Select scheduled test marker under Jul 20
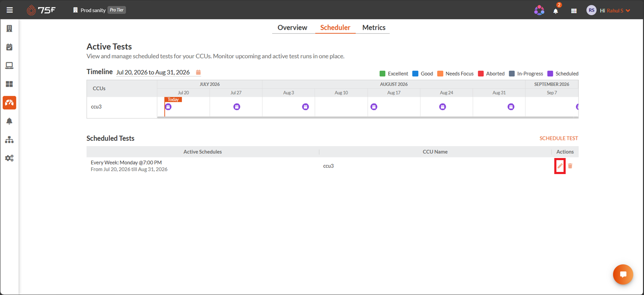Image resolution: width=644 pixels, height=295 pixels. coord(168,107)
